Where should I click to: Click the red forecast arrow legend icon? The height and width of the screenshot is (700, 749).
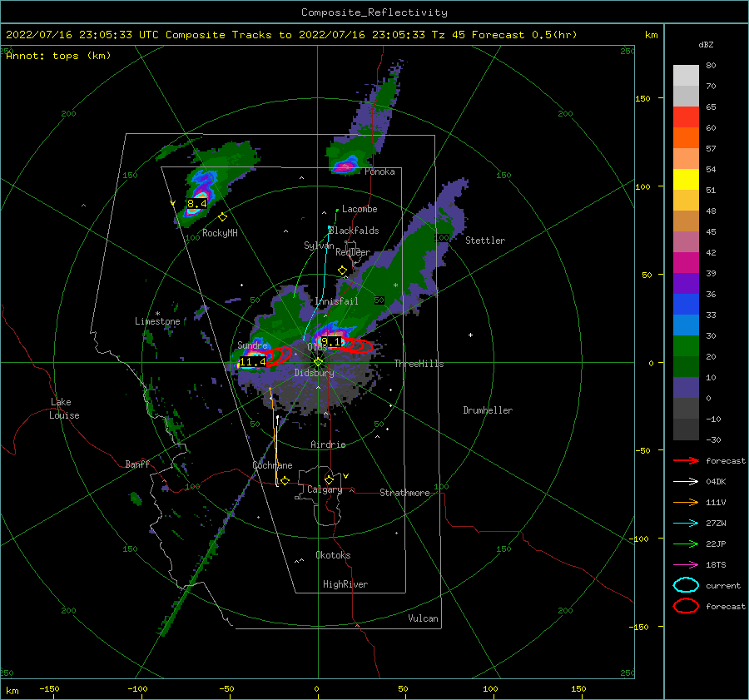pos(686,460)
